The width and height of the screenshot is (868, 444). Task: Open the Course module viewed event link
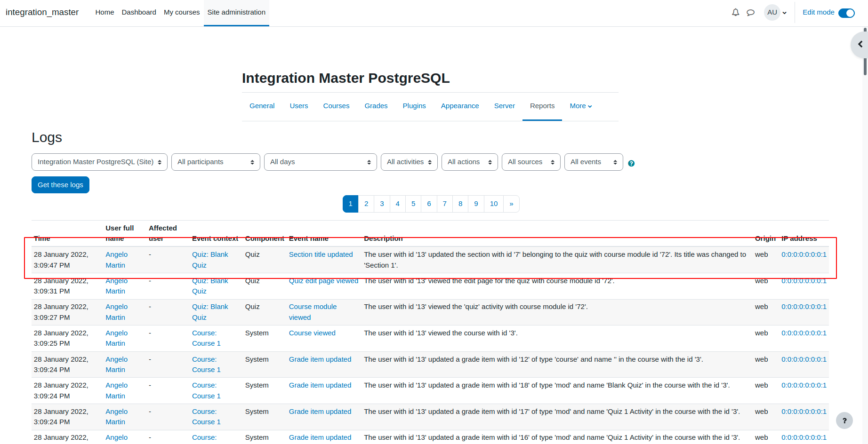313,312
